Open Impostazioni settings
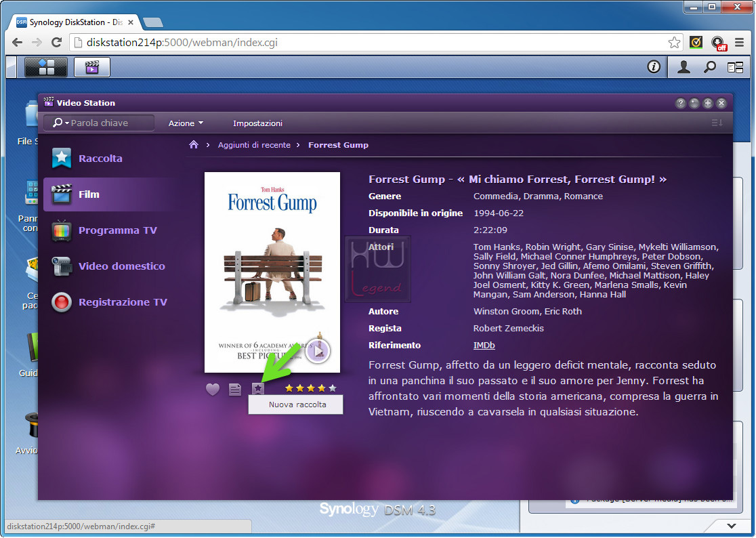This screenshot has width=756, height=538. [257, 123]
